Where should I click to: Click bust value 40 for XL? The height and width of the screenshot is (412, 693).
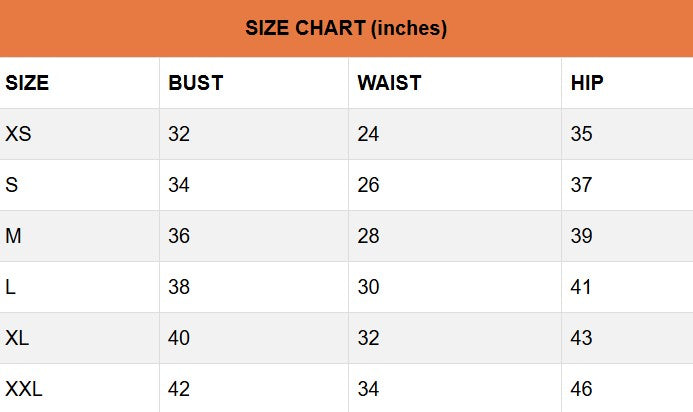pos(179,338)
